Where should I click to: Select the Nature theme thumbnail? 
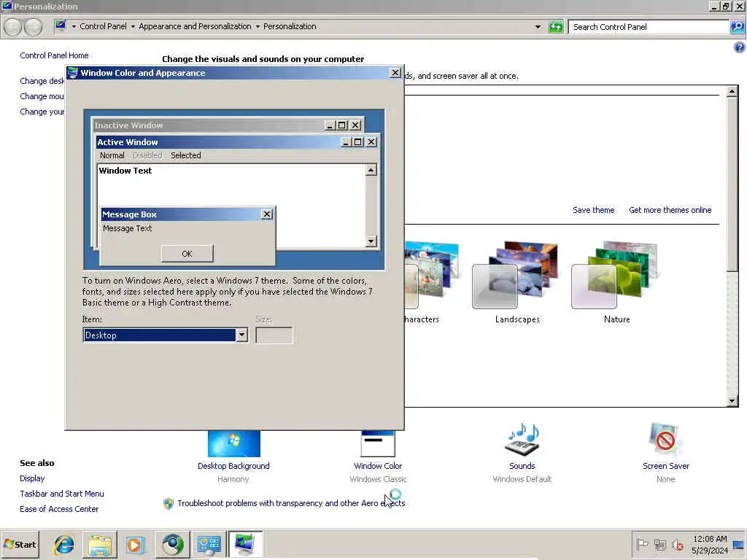tap(614, 275)
